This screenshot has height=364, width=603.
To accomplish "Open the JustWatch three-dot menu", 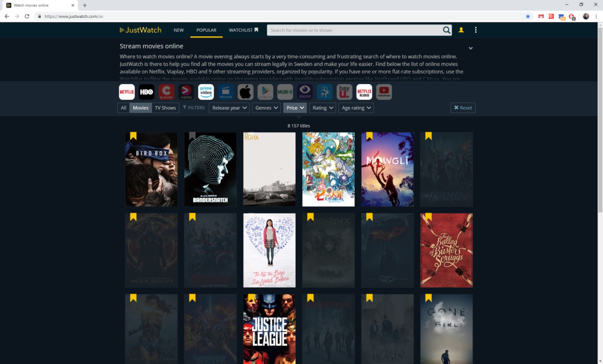I will [x=476, y=30].
